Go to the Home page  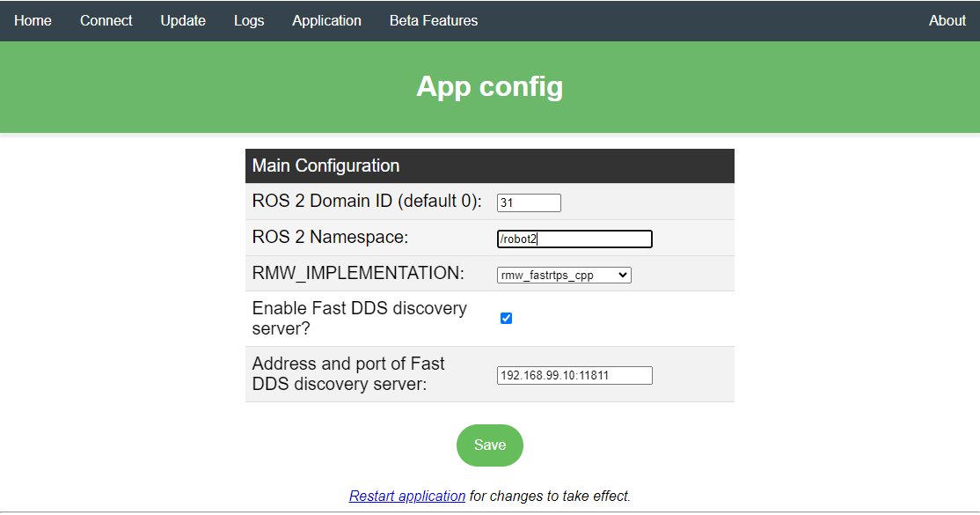(x=33, y=20)
